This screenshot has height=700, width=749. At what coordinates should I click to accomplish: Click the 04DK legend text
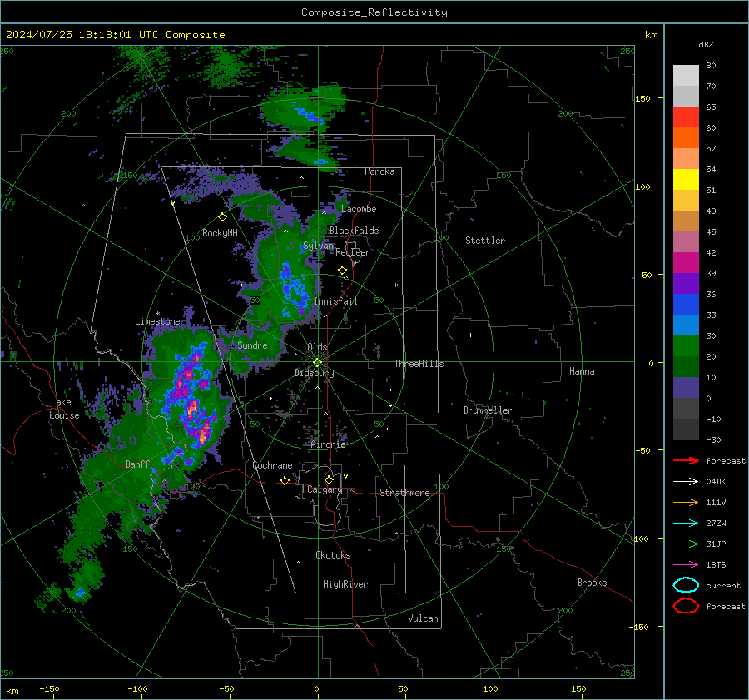click(x=716, y=482)
